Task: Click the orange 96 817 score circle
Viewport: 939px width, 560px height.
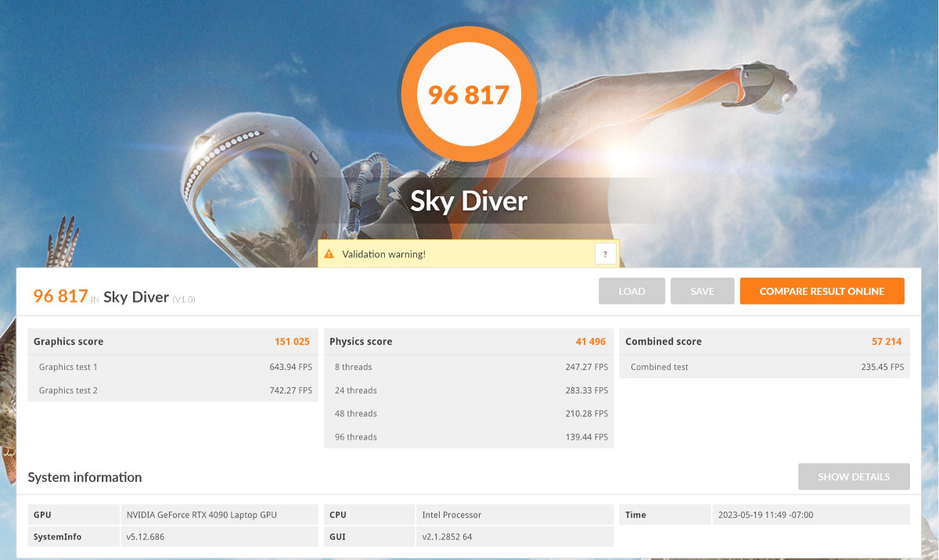Action: point(469,95)
